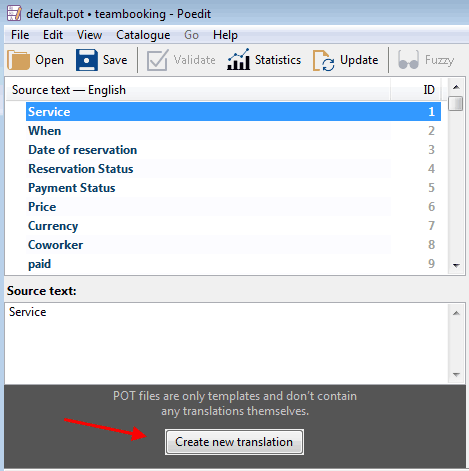
Task: Open Statistics via the chart icon
Action: pyautogui.click(x=238, y=59)
